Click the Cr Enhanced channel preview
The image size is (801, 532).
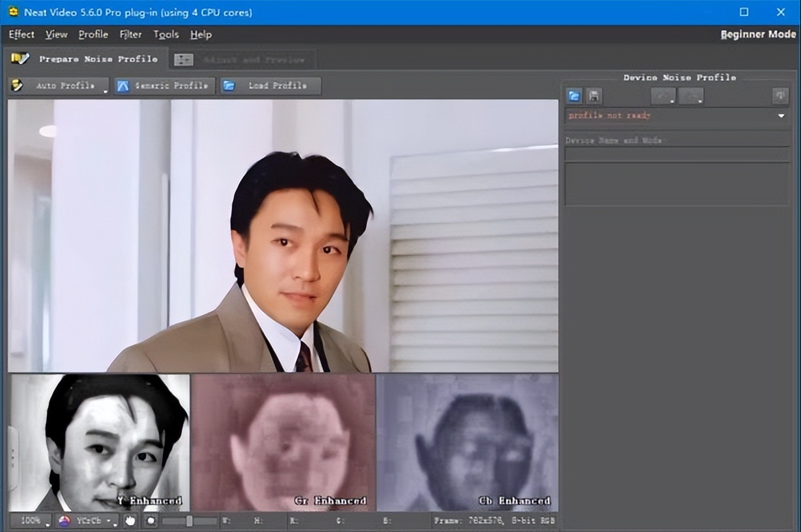(283, 442)
